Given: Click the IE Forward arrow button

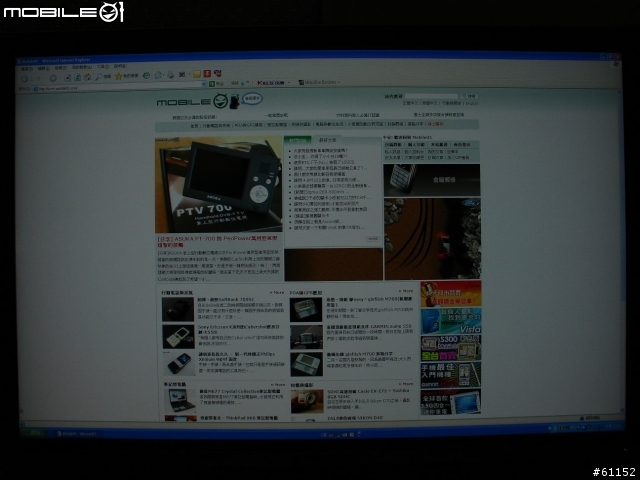Looking at the screenshot, I should pyautogui.click(x=53, y=78).
